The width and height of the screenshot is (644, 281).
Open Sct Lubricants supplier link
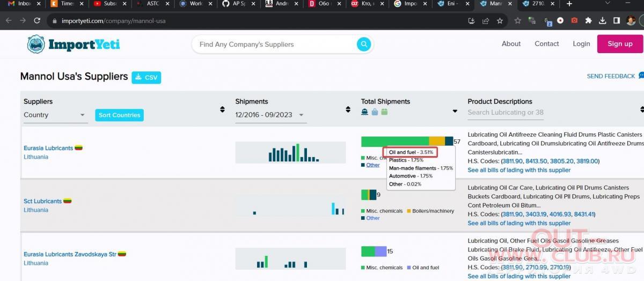[x=42, y=201]
